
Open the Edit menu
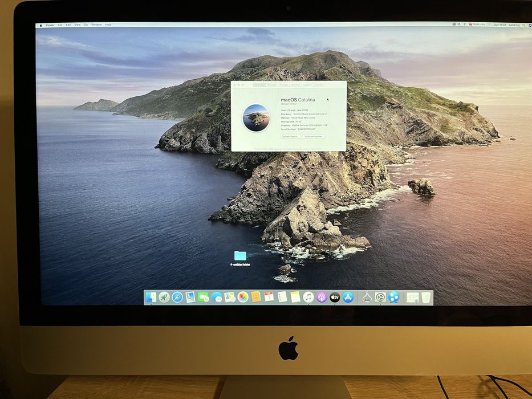coord(68,25)
